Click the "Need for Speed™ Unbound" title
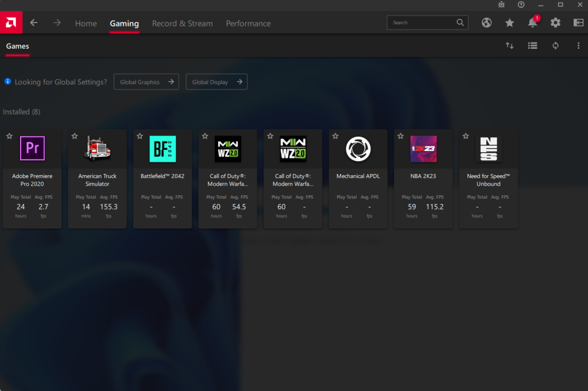588x391 pixels. (489, 180)
